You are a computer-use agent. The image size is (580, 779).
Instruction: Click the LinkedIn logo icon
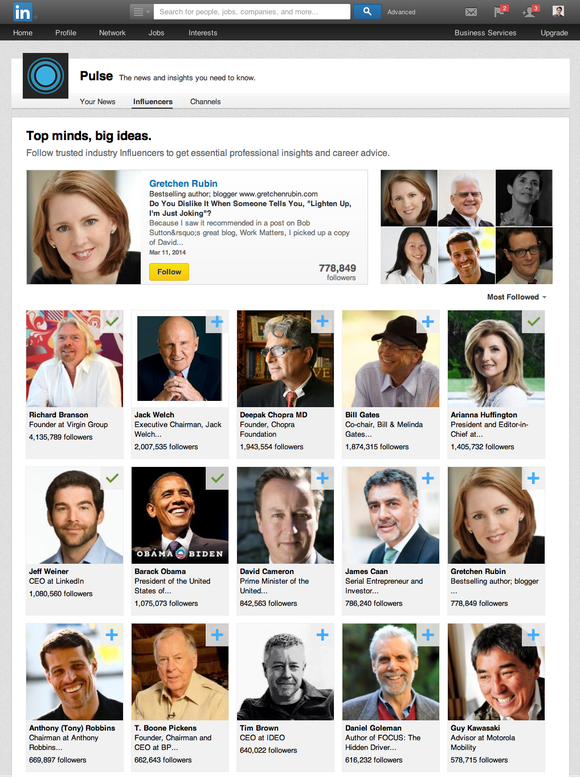coord(22,11)
